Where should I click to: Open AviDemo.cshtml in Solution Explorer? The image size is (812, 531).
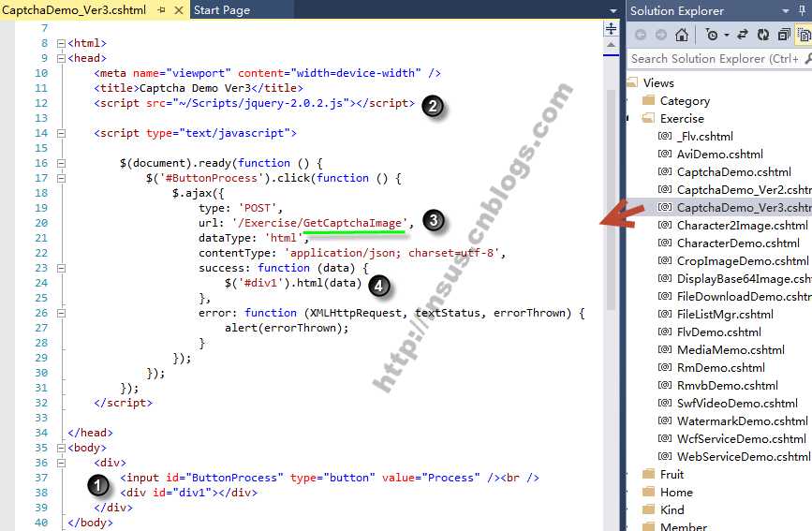pos(720,155)
